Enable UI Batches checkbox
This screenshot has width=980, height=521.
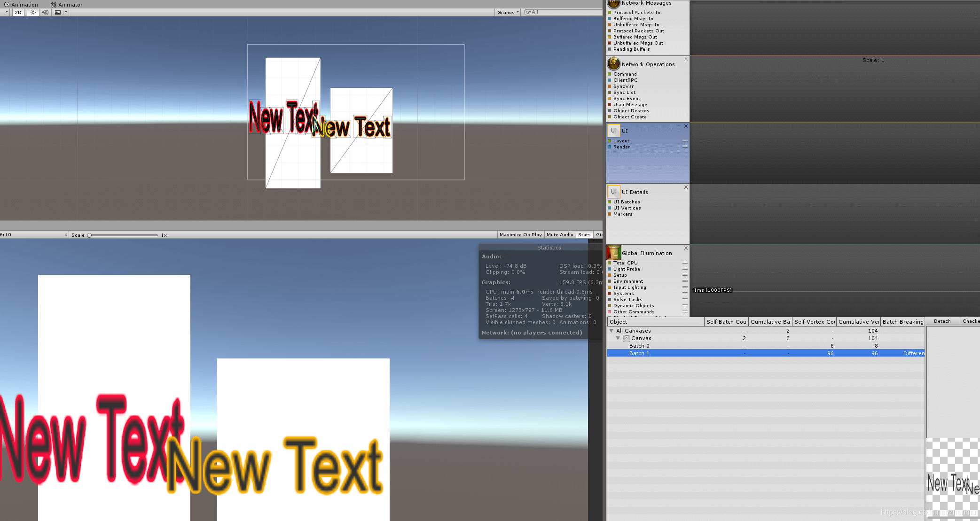pyautogui.click(x=610, y=202)
